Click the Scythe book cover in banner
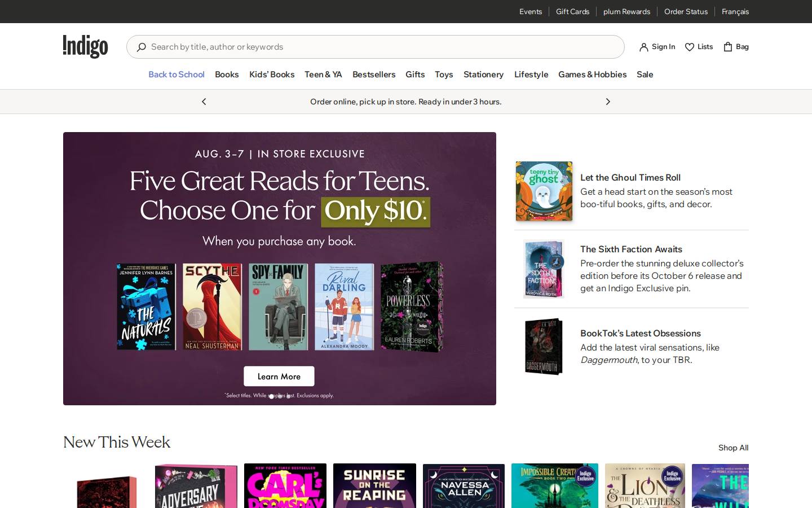Viewport: 812px width, 508px height. coord(213,307)
